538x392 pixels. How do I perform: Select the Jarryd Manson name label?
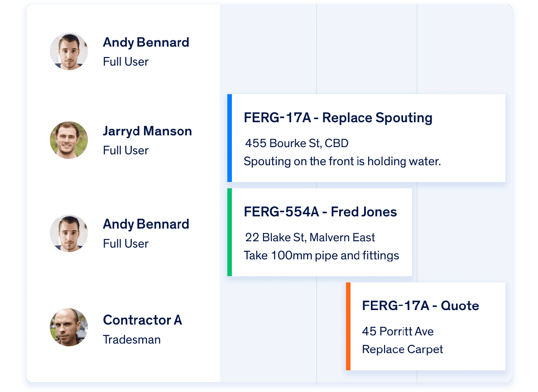147,131
